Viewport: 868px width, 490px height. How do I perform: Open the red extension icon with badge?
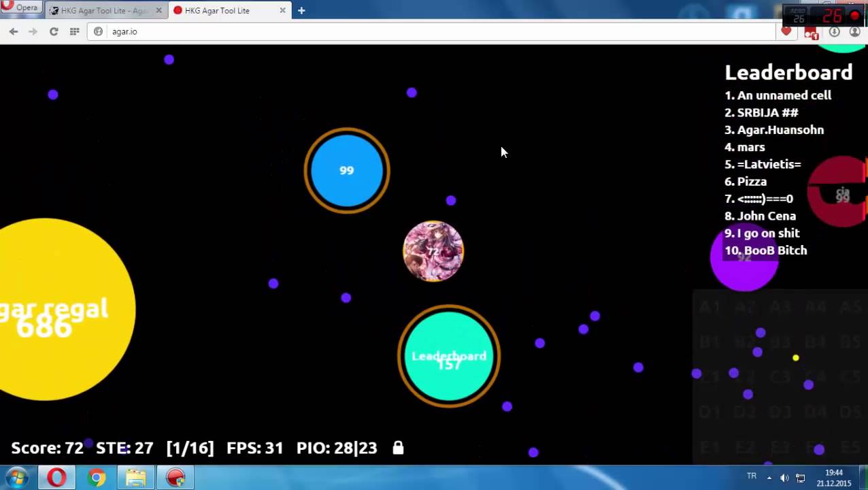pos(810,32)
